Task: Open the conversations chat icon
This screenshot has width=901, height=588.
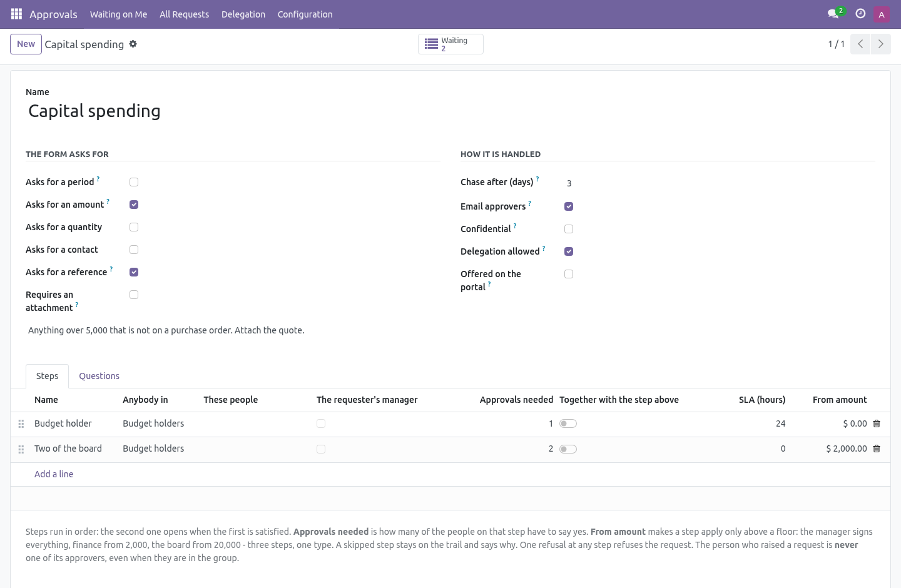Action: click(833, 14)
